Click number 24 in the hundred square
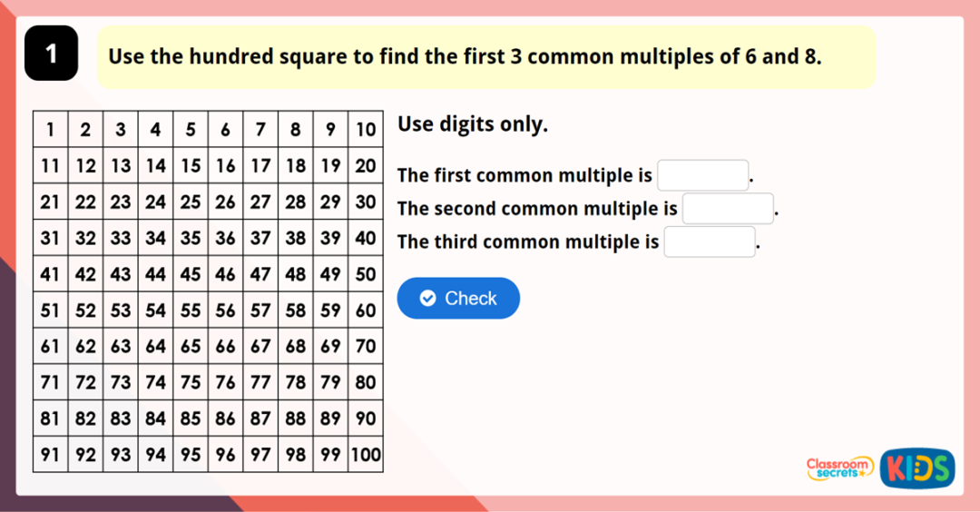 tap(156, 202)
